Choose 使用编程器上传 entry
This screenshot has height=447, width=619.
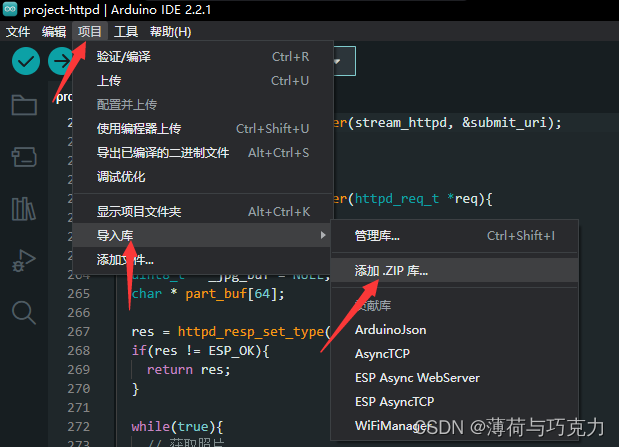click(x=203, y=129)
